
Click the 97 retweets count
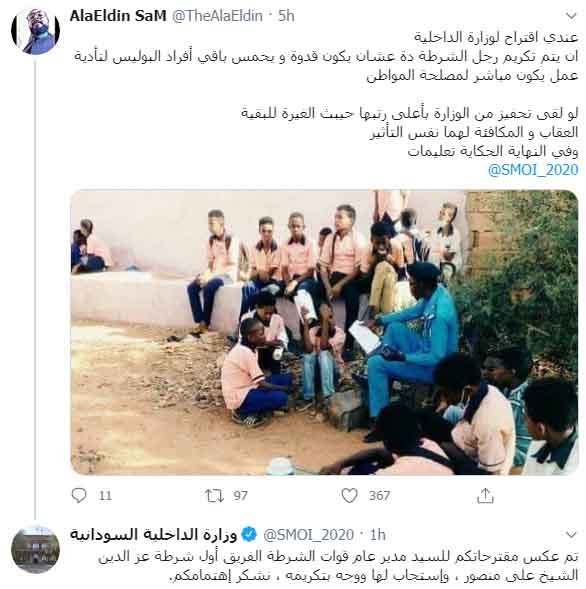point(240,495)
